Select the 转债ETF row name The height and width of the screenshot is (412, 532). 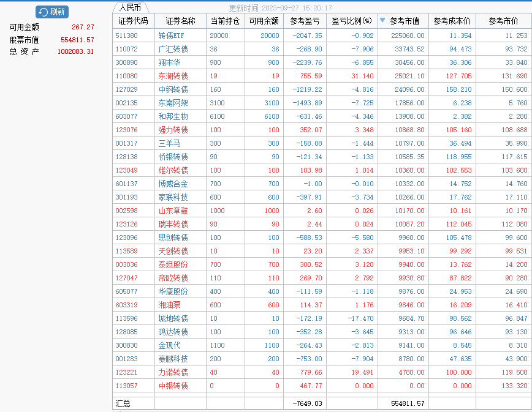171,36
